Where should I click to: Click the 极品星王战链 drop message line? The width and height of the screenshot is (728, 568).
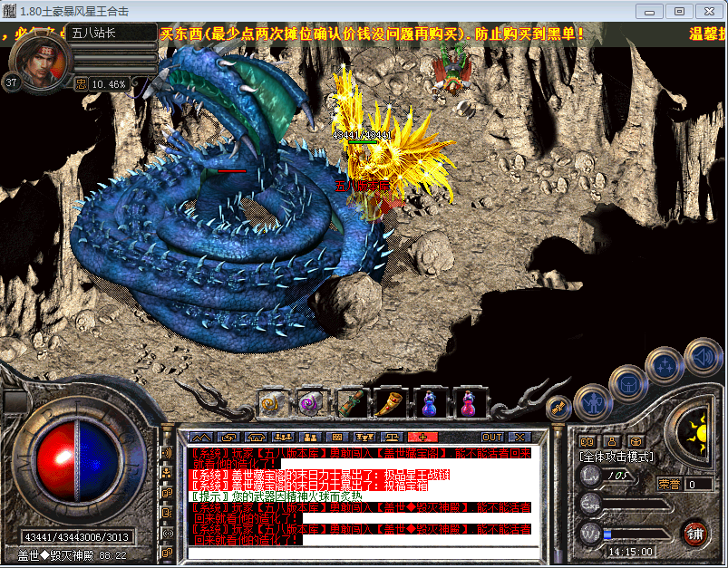(320, 476)
